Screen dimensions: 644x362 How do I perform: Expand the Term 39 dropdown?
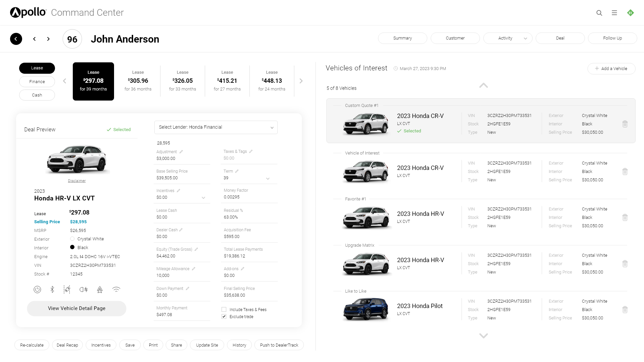[268, 179]
